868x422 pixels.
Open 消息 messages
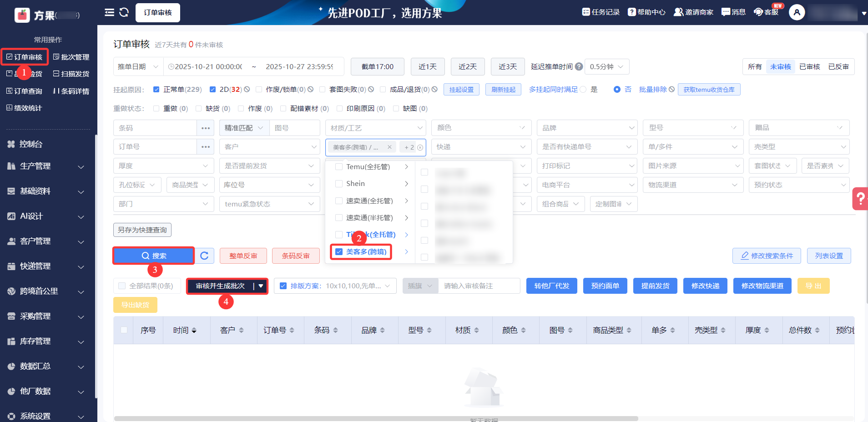click(x=733, y=12)
